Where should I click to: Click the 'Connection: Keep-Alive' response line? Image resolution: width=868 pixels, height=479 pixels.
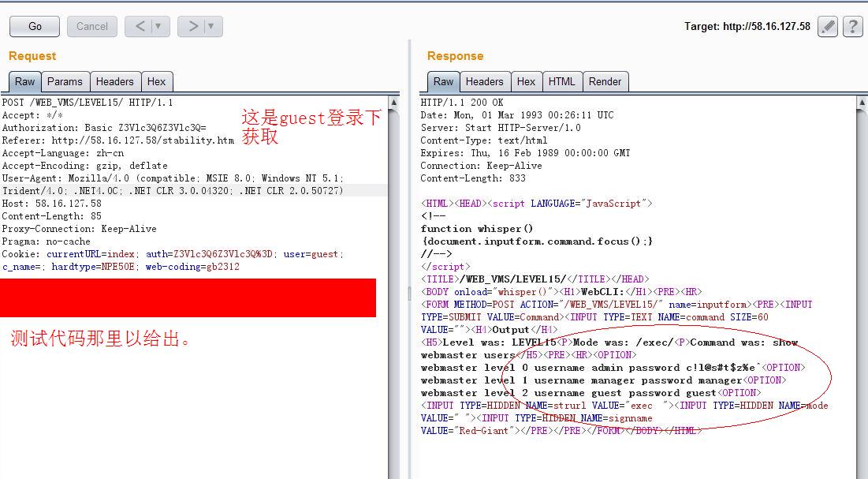point(481,165)
